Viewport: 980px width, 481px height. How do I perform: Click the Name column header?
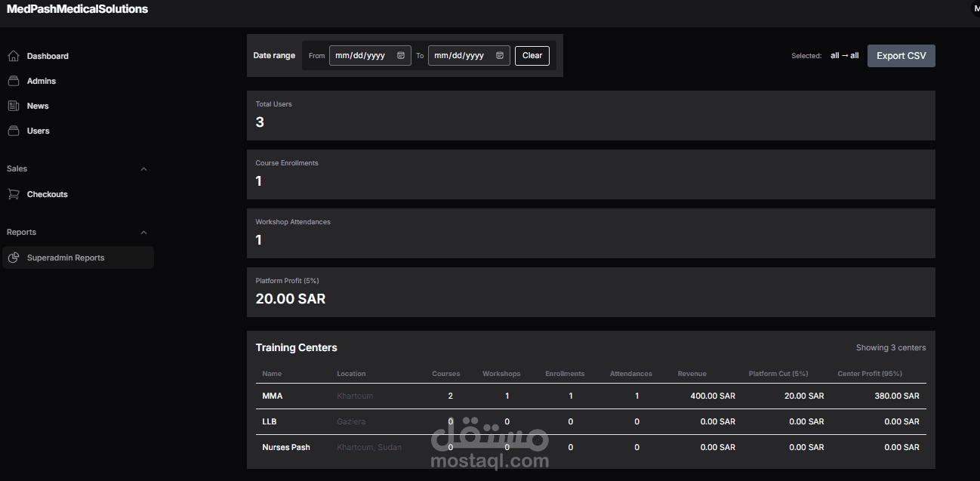pyautogui.click(x=272, y=374)
